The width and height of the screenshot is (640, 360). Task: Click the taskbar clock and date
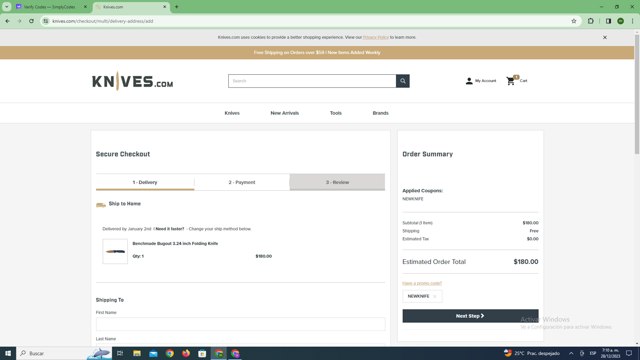pos(611,353)
